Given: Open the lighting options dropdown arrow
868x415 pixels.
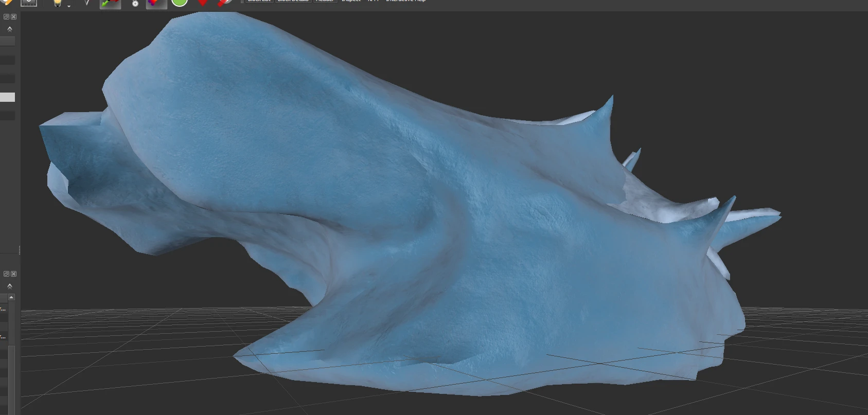Looking at the screenshot, I should tap(69, 5).
